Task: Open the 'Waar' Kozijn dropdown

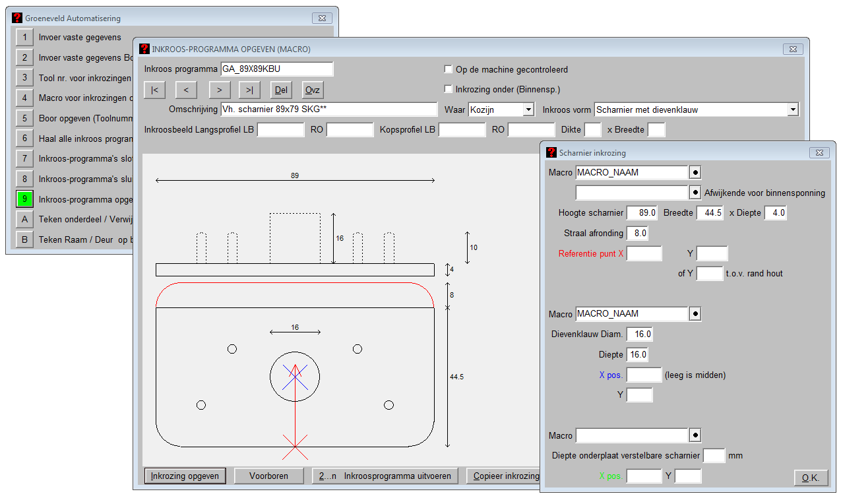Action: click(528, 110)
